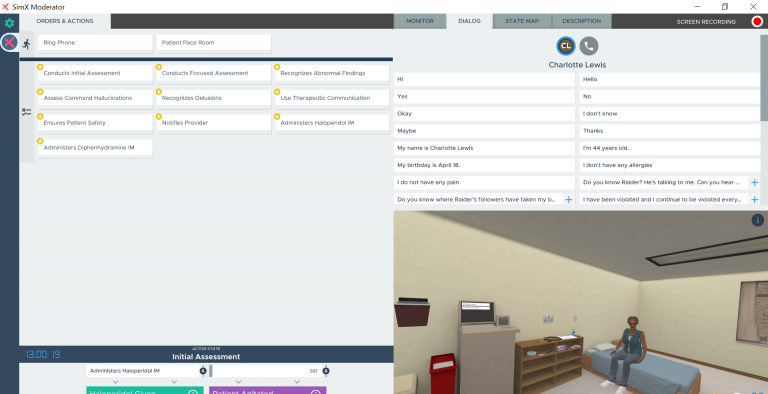Click the 582 timer progress bar
768x394 pixels.
click(x=266, y=371)
